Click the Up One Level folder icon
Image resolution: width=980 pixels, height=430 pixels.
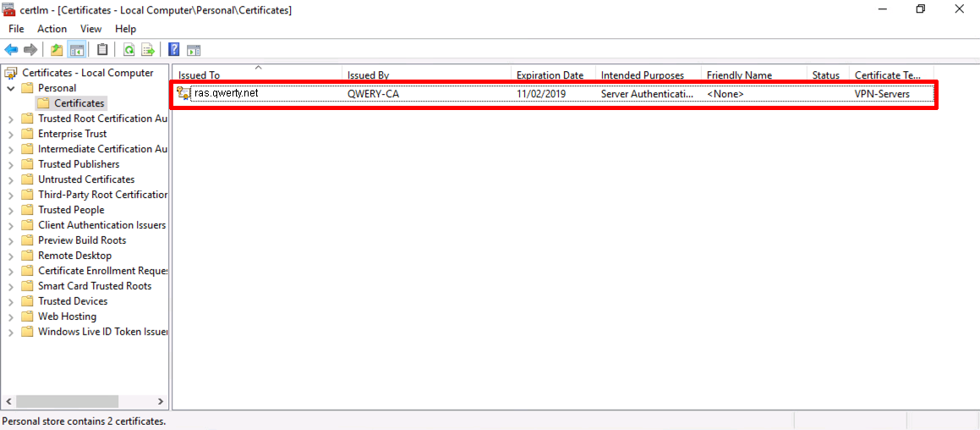click(x=57, y=49)
